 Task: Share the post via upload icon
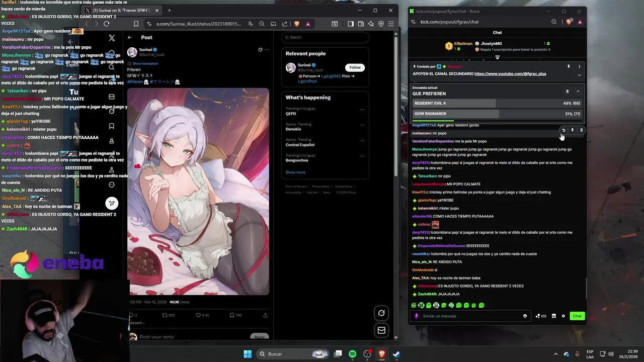pyautogui.click(x=265, y=315)
